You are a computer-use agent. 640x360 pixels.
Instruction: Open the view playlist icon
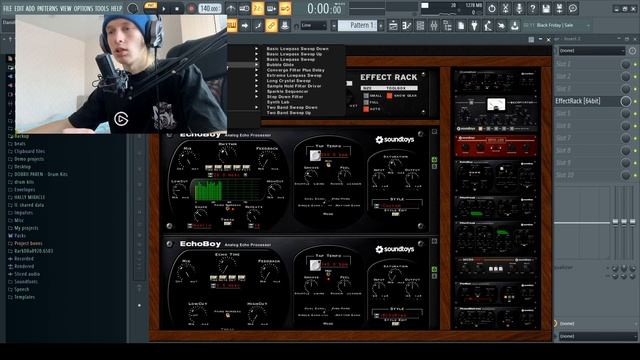coord(393,26)
